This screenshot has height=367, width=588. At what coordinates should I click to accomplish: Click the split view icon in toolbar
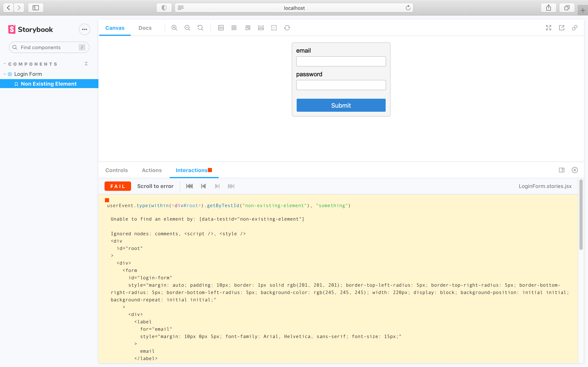pos(561,170)
